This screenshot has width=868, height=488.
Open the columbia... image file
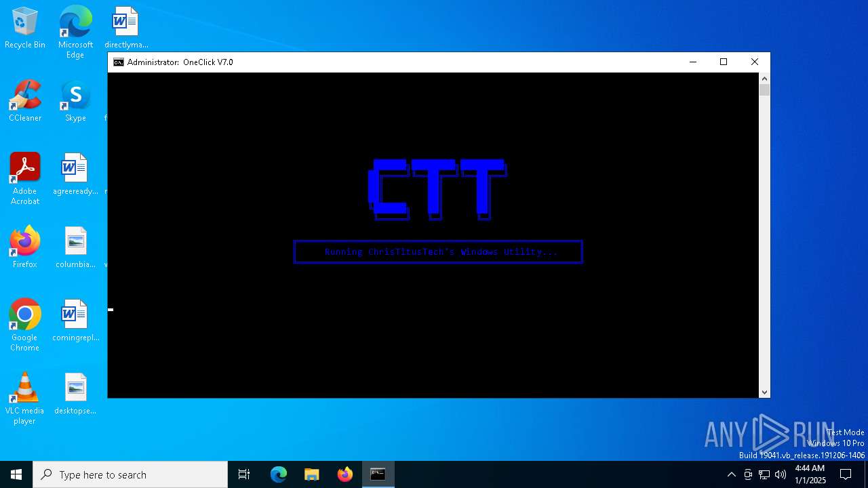click(x=75, y=247)
